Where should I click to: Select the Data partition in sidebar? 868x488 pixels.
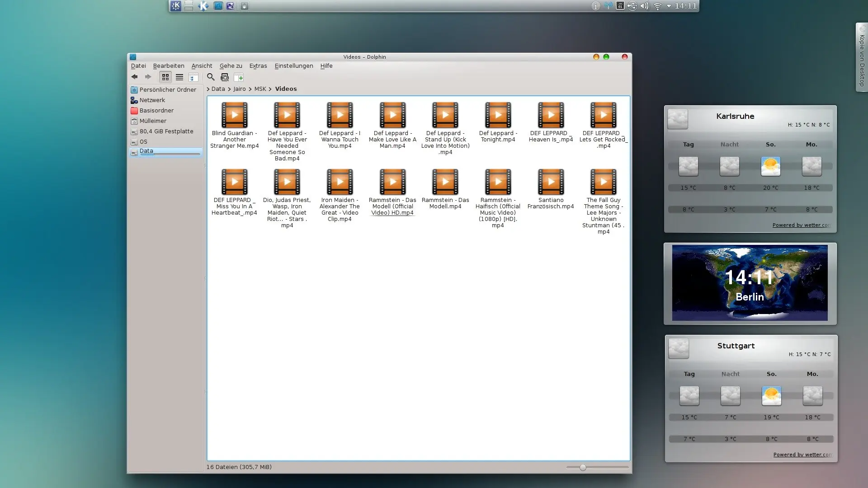pos(166,152)
